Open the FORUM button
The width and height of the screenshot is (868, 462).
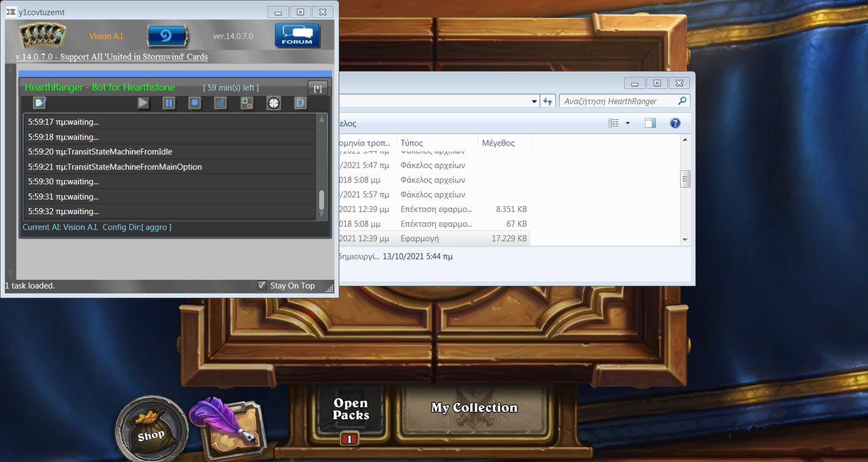pos(297,35)
